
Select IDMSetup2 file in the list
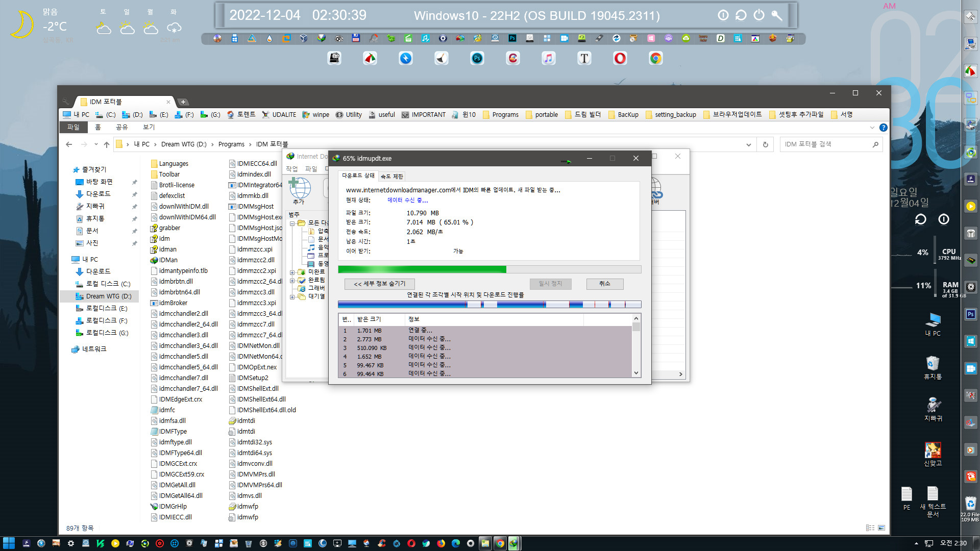249,378
